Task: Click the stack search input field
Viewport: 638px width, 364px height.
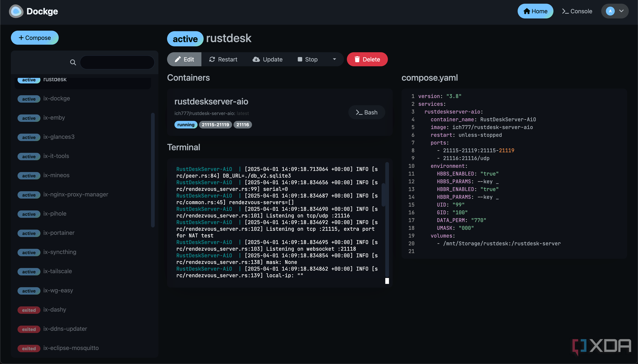Action: click(117, 62)
